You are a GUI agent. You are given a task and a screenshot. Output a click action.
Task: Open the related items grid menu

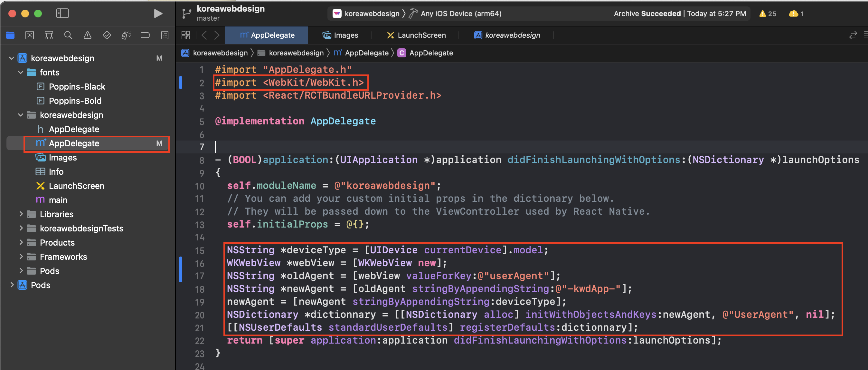[186, 35]
